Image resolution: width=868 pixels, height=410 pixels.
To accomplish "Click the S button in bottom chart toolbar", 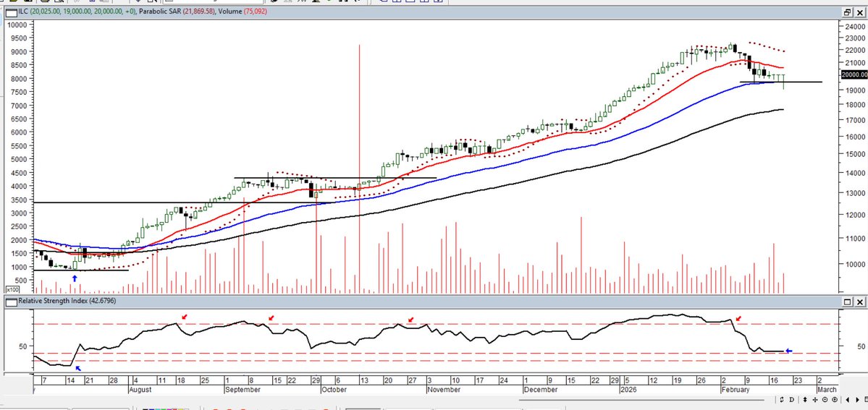I will coord(782,399).
